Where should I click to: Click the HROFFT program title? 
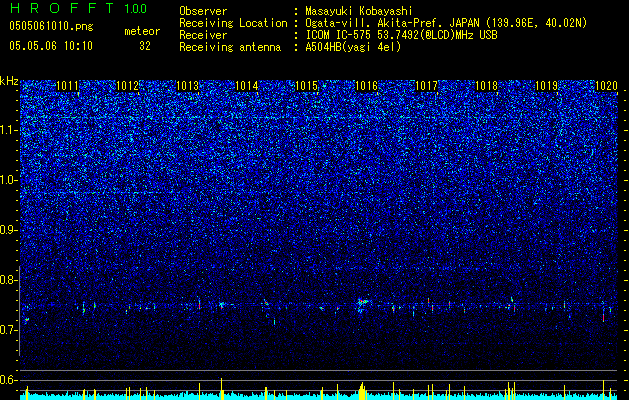(x=61, y=8)
